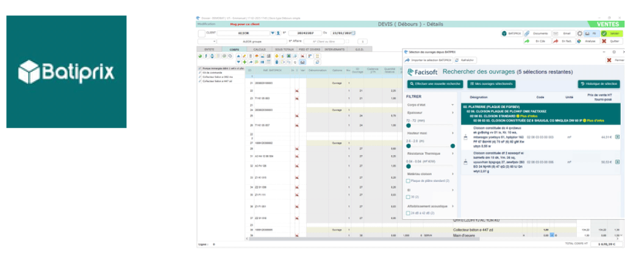The image size is (644, 274).
Task: Click the Analyse button
Action: tap(587, 41)
